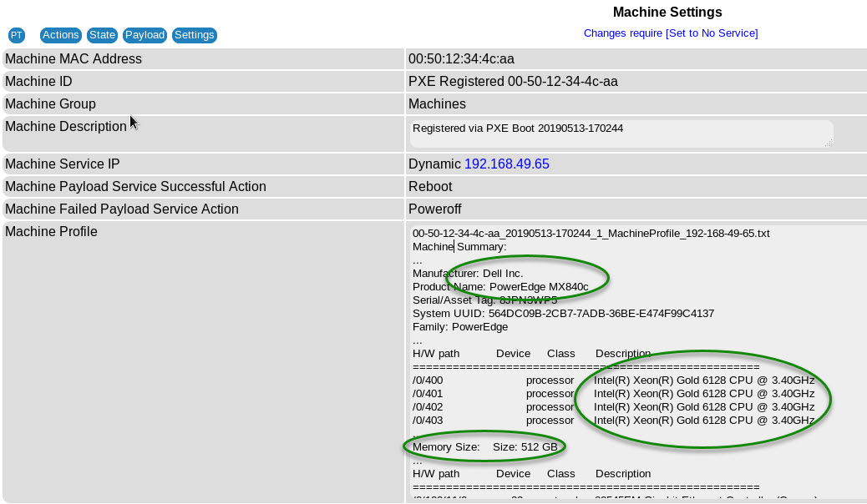Grab the Machine Description resize handle
The height and width of the screenshot is (504, 867).
[x=829, y=143]
